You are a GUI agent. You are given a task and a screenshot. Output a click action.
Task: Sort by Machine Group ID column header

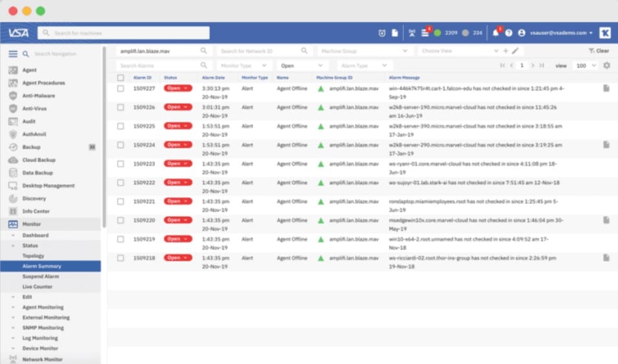pos(334,78)
